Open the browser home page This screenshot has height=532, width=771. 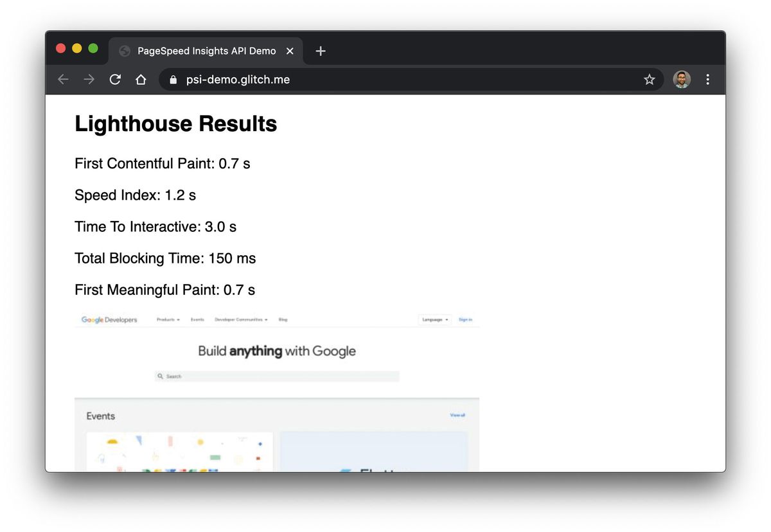pyautogui.click(x=141, y=79)
